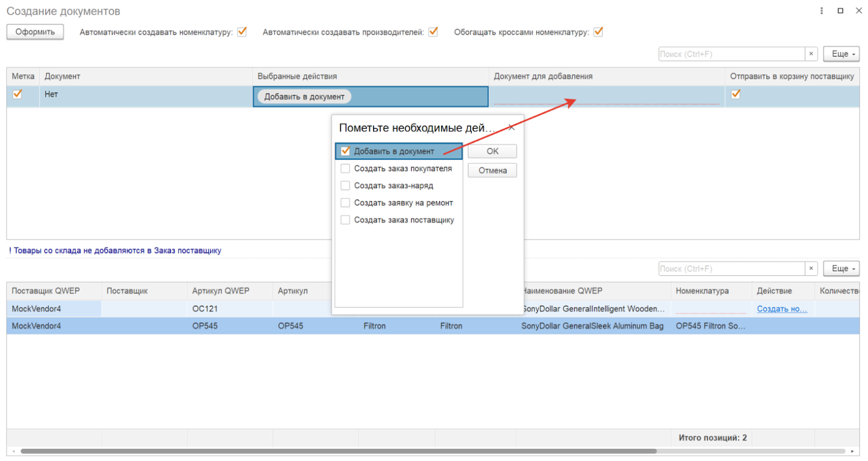Image resolution: width=868 pixels, height=461 pixels.
Task: Click the 'Создать но…' link
Action: (x=782, y=309)
